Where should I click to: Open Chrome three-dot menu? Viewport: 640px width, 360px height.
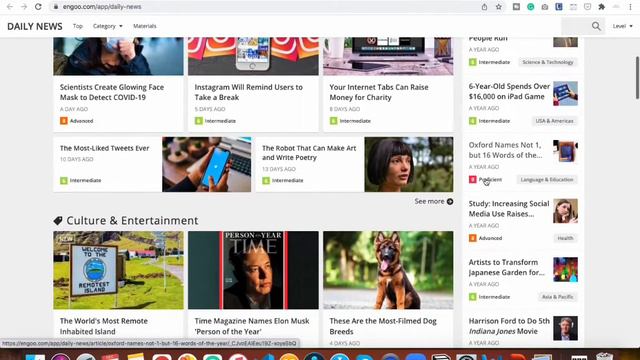(630, 7)
